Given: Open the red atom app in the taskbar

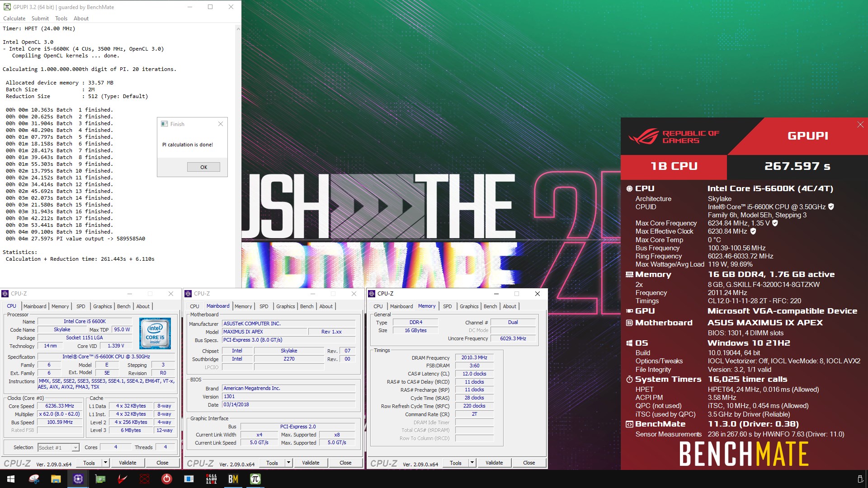Looking at the screenshot, I should pyautogui.click(x=145, y=479).
